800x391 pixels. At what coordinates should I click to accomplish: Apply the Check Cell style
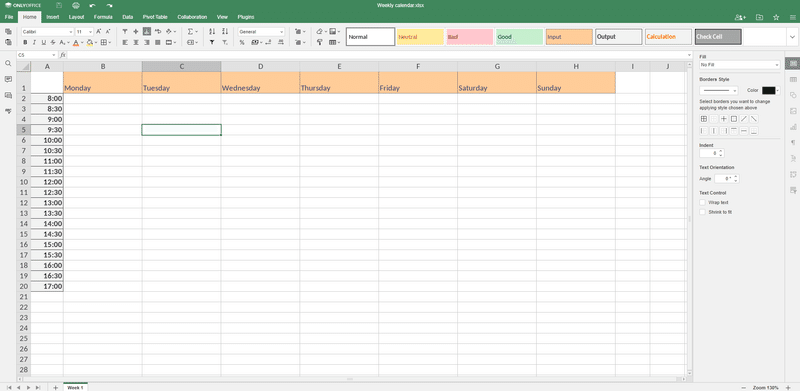pyautogui.click(x=718, y=37)
